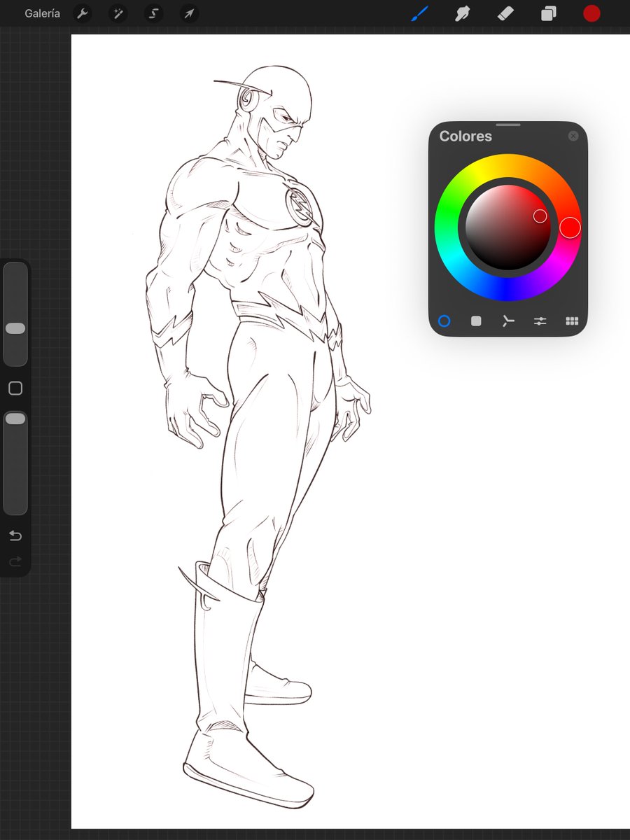This screenshot has height=840, width=630.
Task: Switch to the Palettes grid tab
Action: 572,321
